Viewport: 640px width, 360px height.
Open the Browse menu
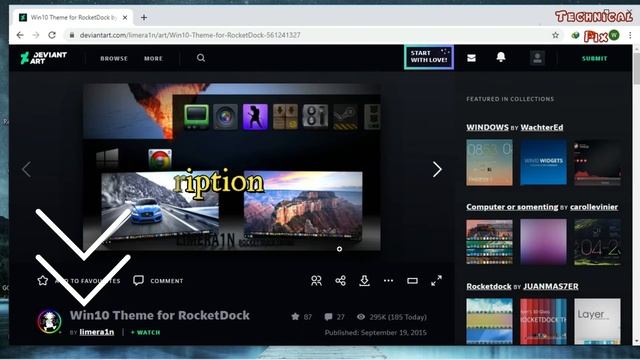tap(114, 58)
